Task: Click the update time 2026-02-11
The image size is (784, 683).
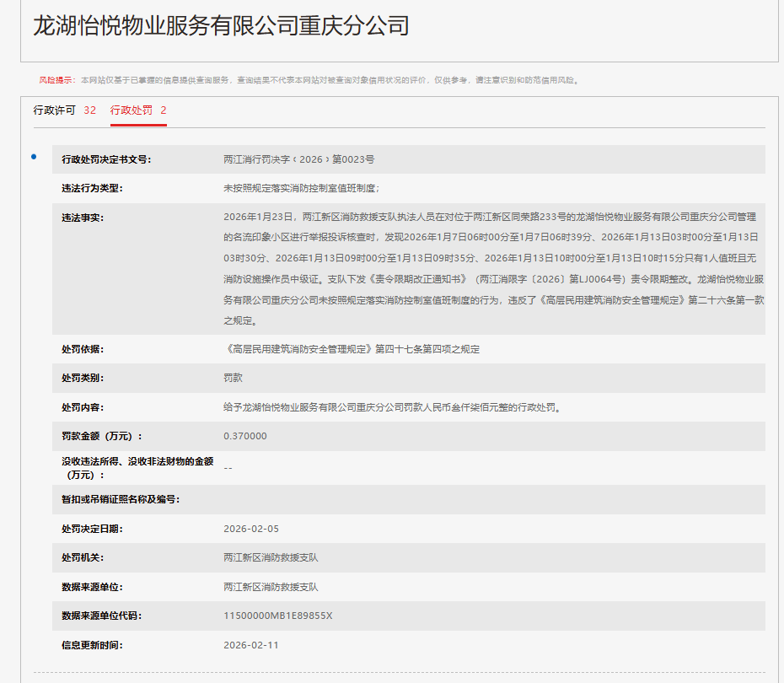Action: [x=250, y=645]
